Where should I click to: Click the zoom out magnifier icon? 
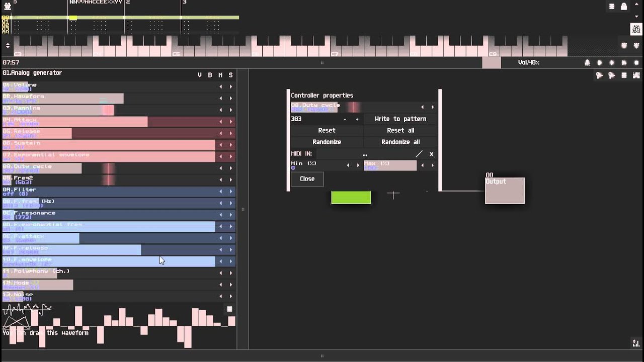pyautogui.click(x=600, y=75)
